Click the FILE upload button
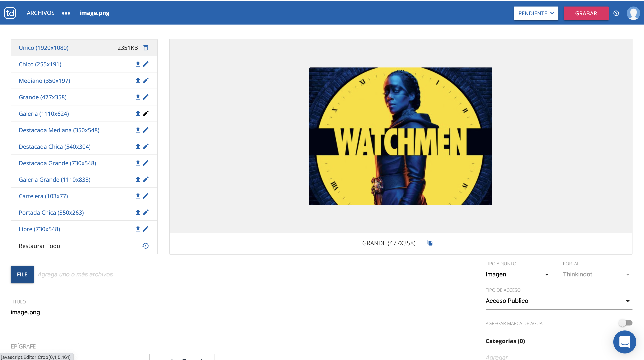This screenshot has height=360, width=644. [x=22, y=274]
